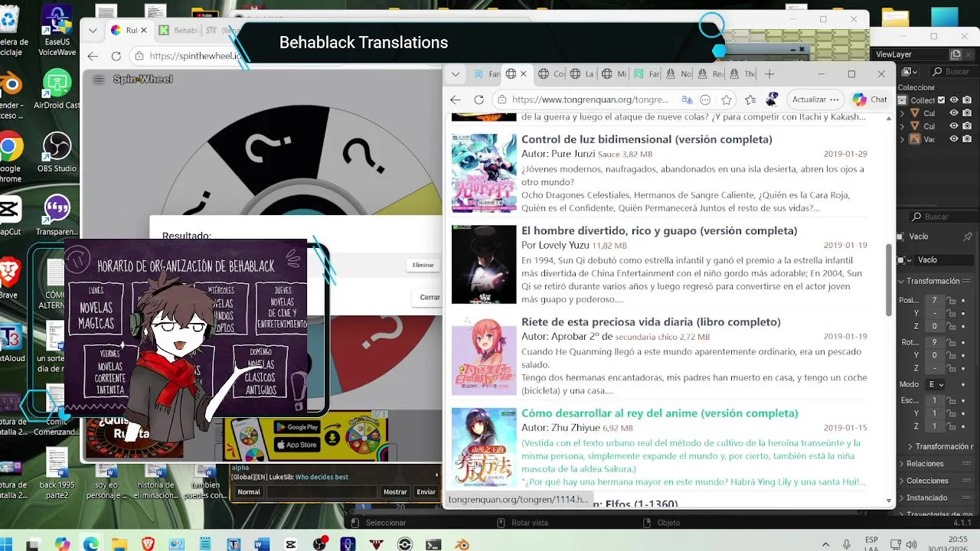This screenshot has height=551, width=980.
Task: Expand the Relaciones panel
Action: 902,464
